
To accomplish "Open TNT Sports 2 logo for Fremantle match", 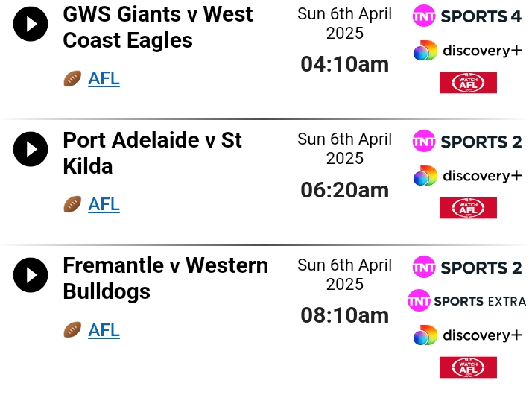I will click(x=467, y=267).
